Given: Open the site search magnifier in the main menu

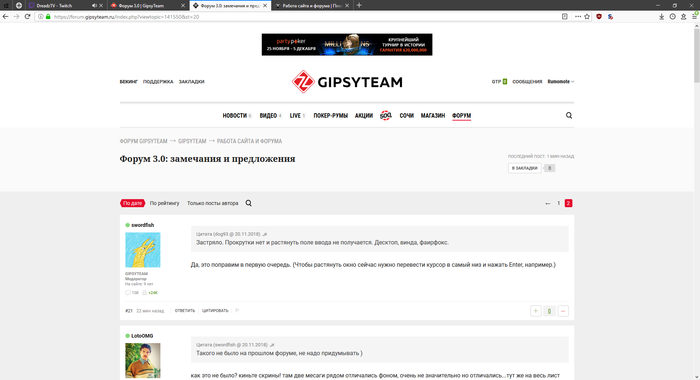Looking at the screenshot, I should tap(569, 115).
